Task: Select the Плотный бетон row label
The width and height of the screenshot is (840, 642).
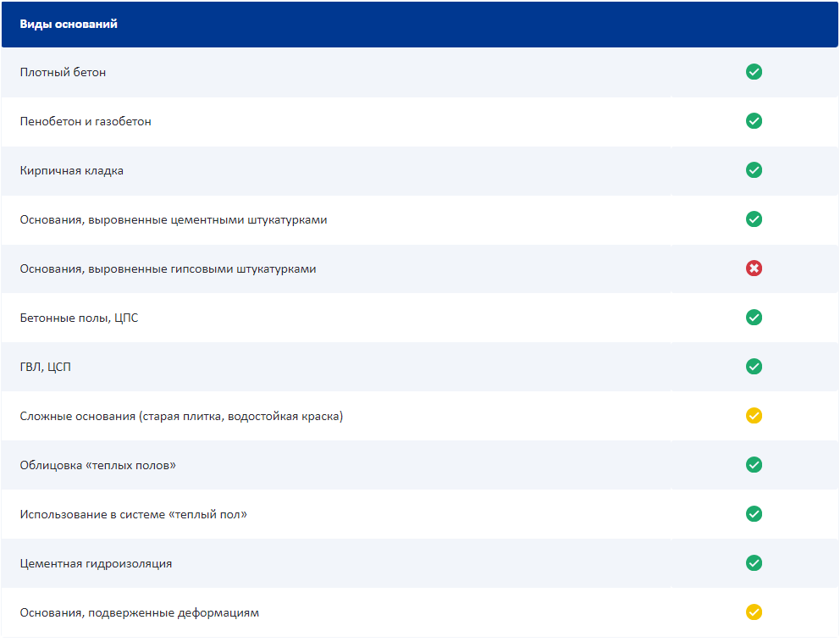Action: [x=64, y=73]
